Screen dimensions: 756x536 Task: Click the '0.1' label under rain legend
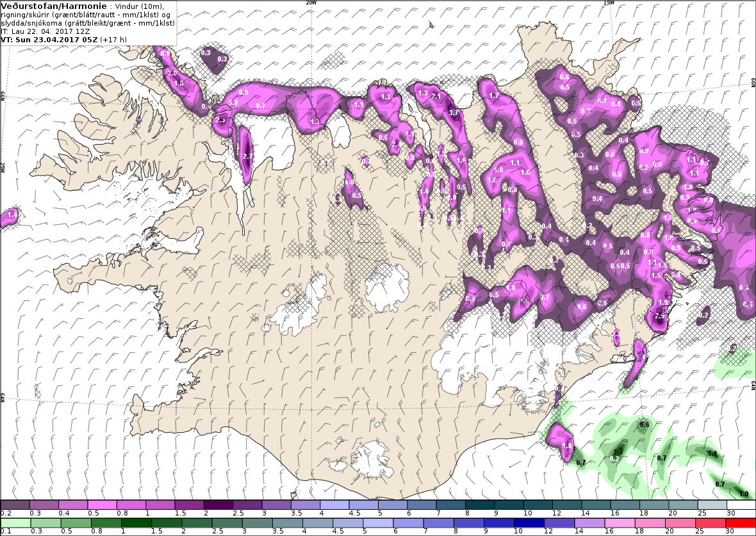click(6, 531)
